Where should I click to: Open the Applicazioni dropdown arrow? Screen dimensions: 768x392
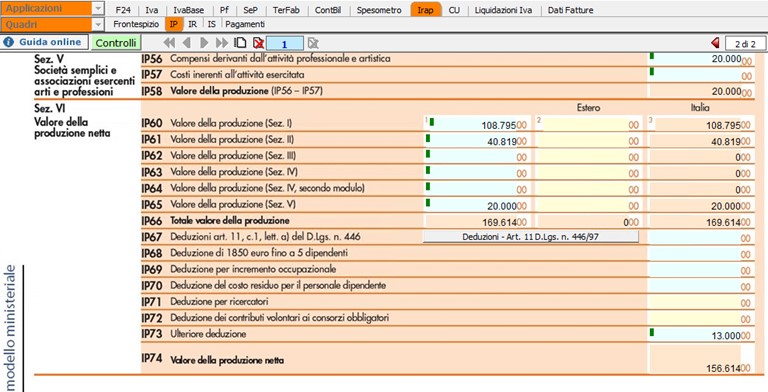click(98, 9)
